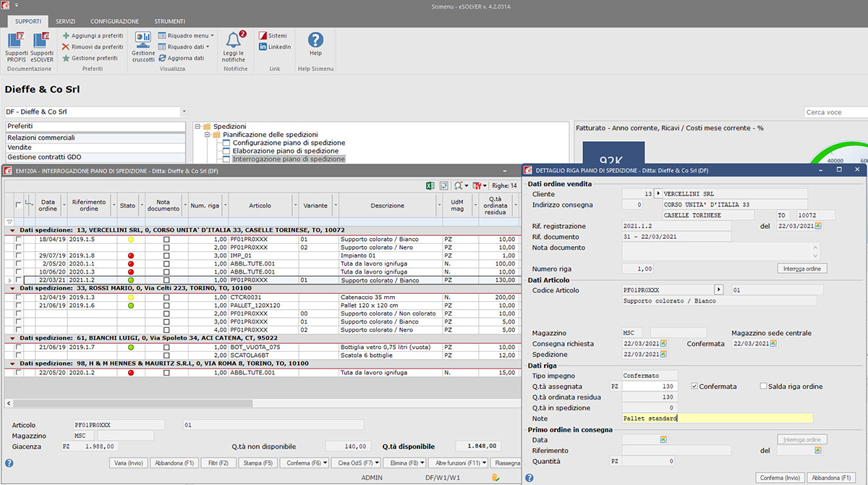Toggle the Confermata checkbox

point(694,387)
